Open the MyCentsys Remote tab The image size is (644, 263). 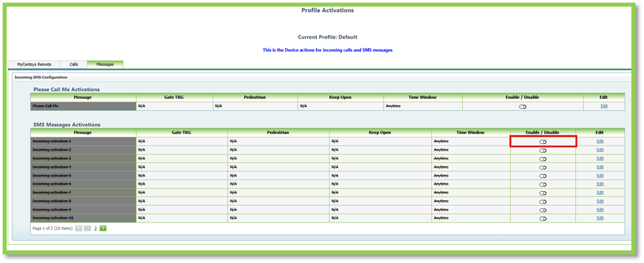34,64
